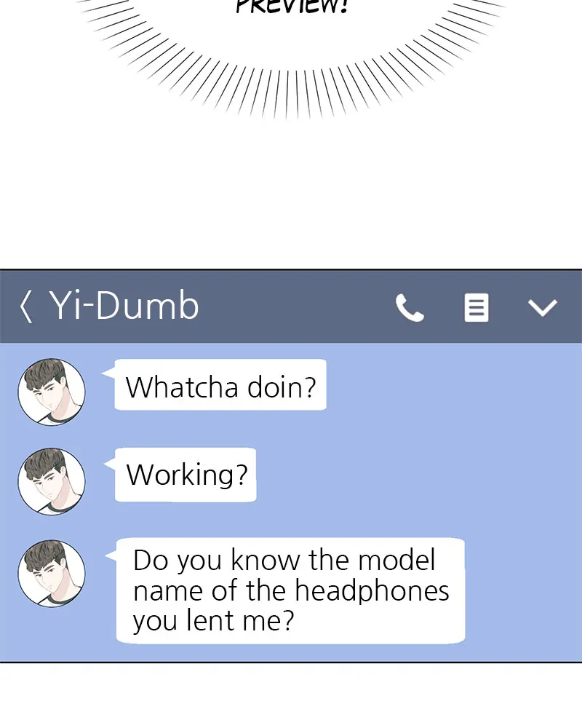Select the 'Whatcha doin?' message bubble

pos(220,385)
